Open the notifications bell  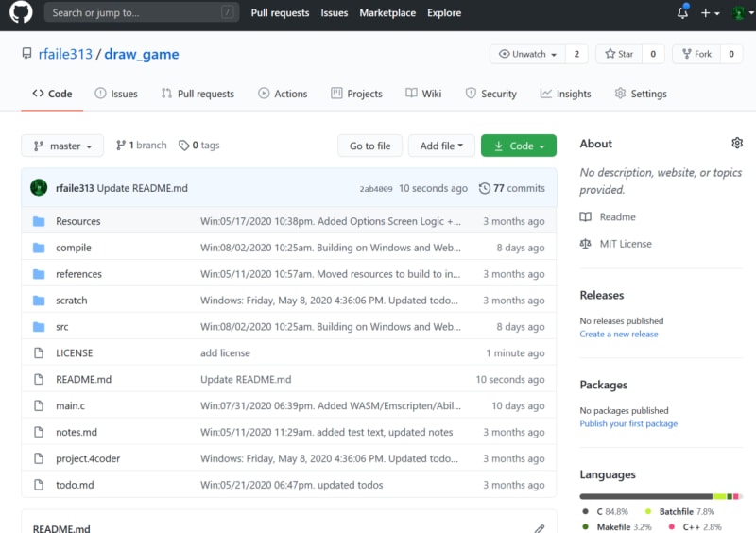point(682,13)
